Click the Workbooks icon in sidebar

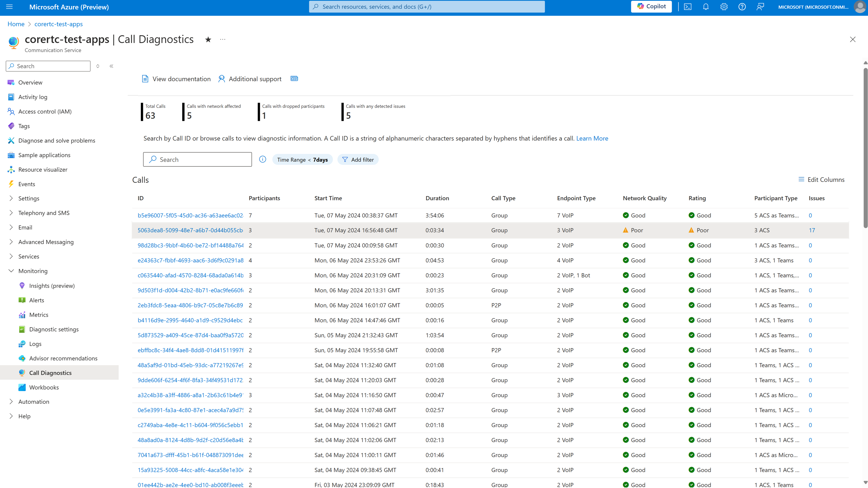point(22,387)
